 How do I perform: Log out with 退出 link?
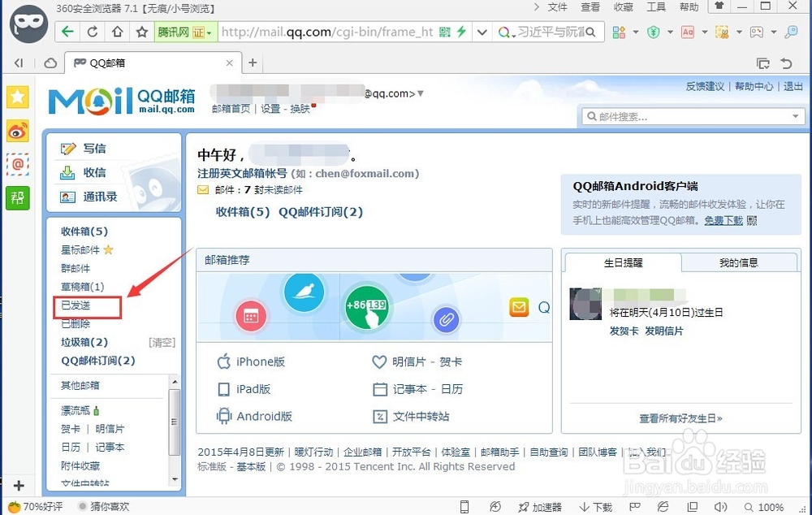793,87
